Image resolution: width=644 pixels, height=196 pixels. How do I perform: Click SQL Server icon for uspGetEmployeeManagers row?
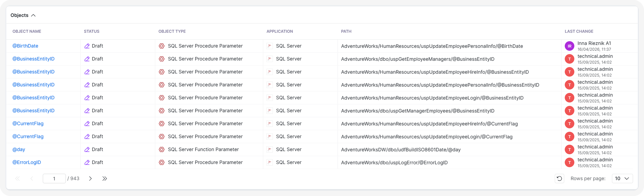269,59
